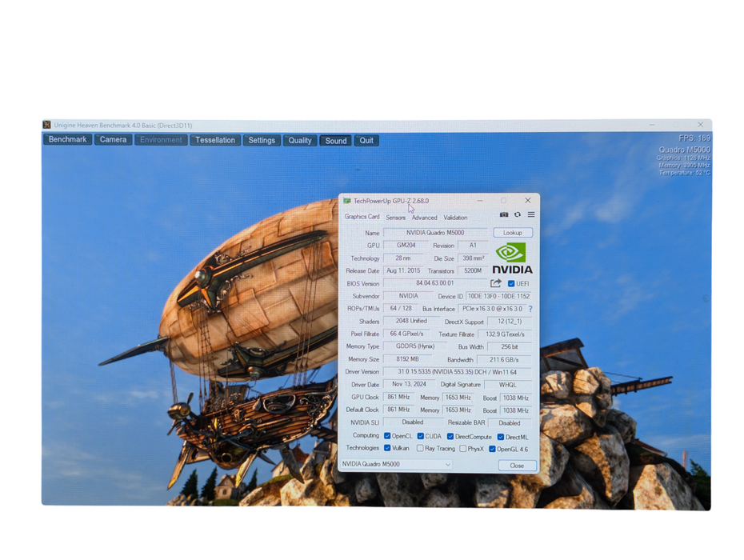Click the GPU-Z title bar app icon
Screen dimensions: 744x560
[x=347, y=201]
